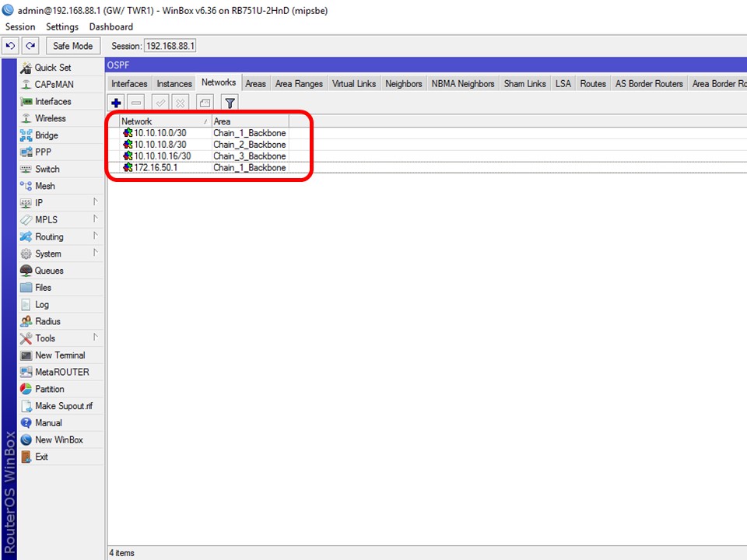Screen dimensions: 747x560
Task: Open CAPsMAN in sidebar
Action: pos(61,84)
